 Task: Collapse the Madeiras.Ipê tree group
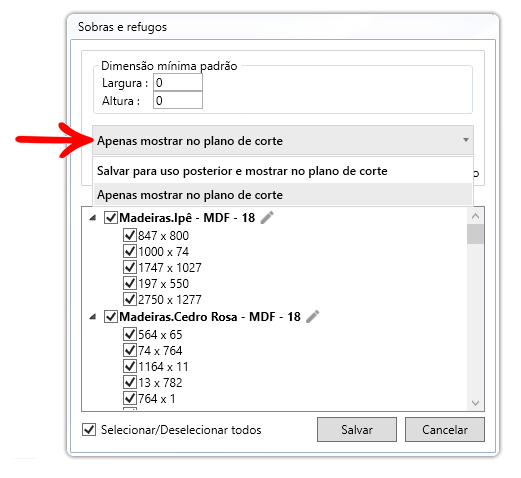(x=93, y=218)
